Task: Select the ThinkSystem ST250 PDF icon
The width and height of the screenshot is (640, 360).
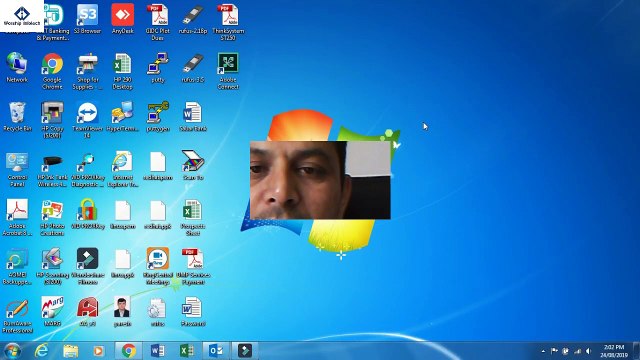Action: coord(228,22)
